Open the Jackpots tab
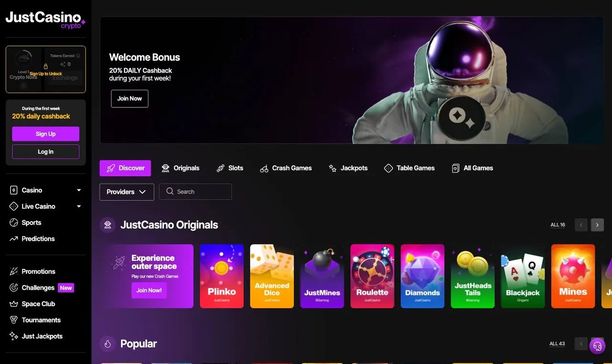The image size is (612, 364). 348,168
